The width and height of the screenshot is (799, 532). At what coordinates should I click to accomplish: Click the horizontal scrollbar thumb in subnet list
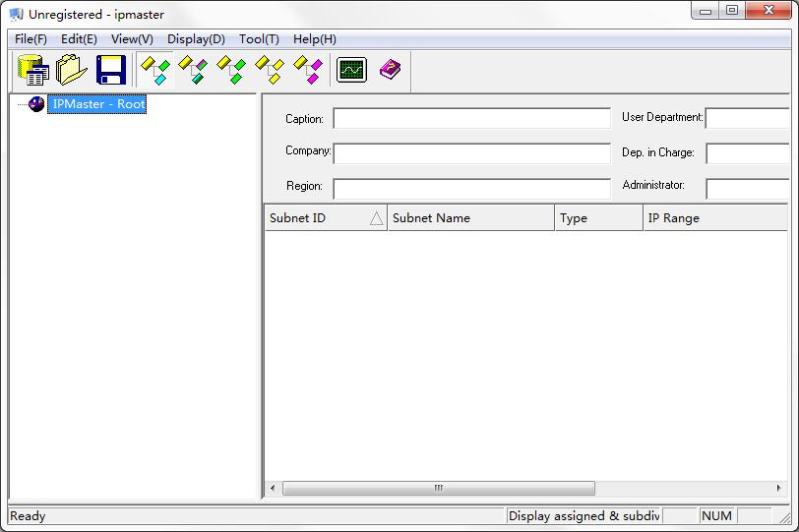(x=439, y=489)
